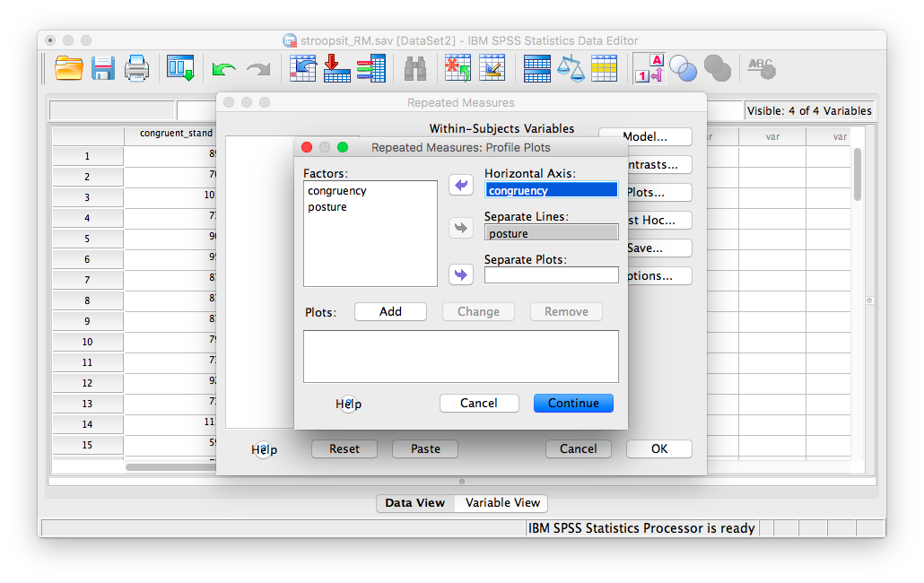Click the Open data document folder icon
The height and width of the screenshot is (583, 924).
(68, 68)
